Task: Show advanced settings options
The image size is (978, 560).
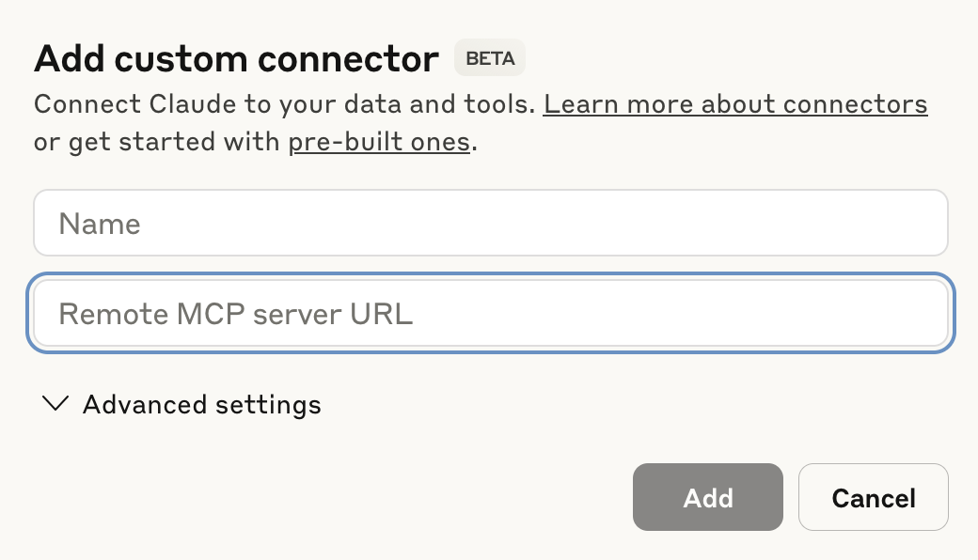Action: pyautogui.click(x=201, y=405)
